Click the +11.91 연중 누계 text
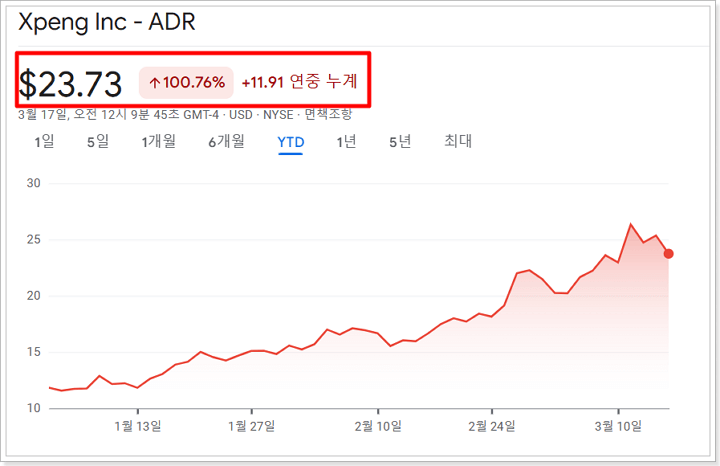 299,82
